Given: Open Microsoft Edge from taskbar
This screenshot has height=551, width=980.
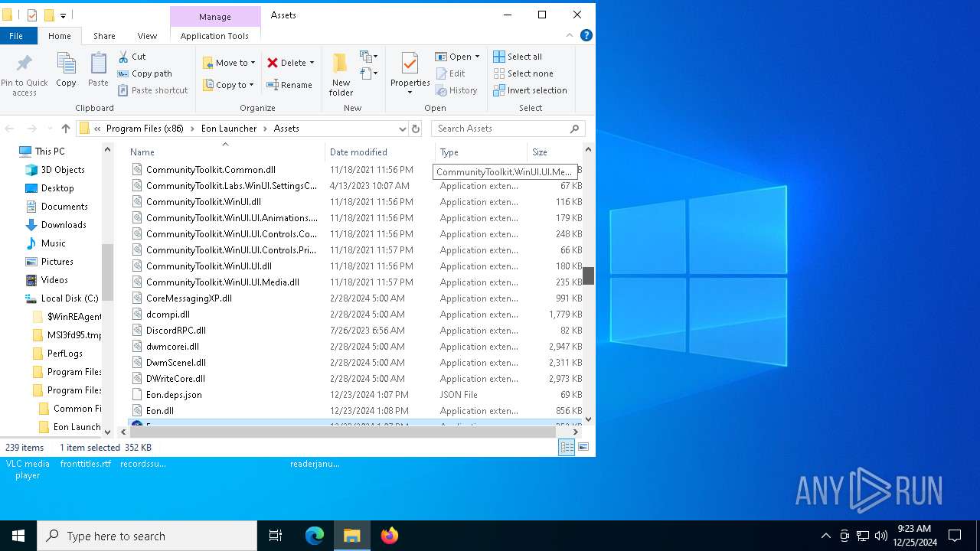Looking at the screenshot, I should click(315, 536).
